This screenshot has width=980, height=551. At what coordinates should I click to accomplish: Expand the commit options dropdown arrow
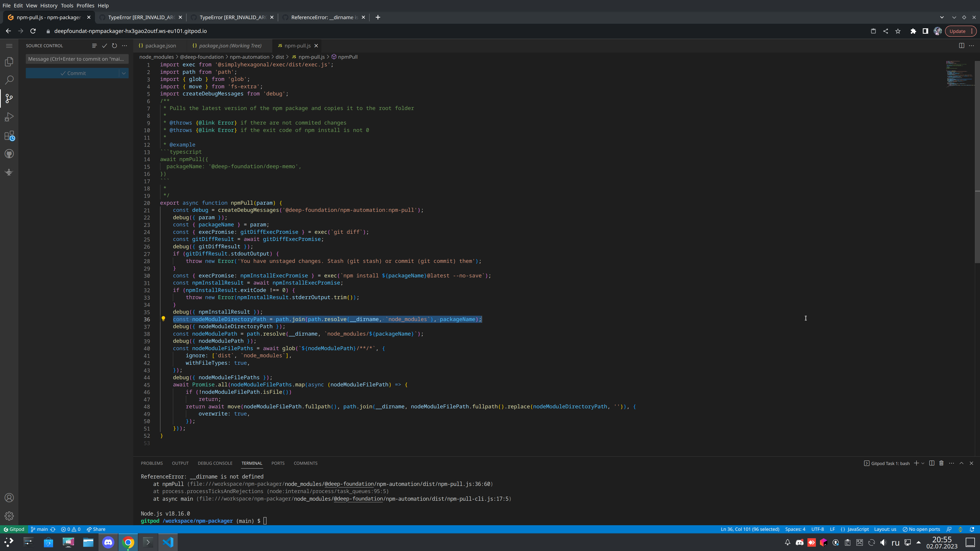(124, 73)
